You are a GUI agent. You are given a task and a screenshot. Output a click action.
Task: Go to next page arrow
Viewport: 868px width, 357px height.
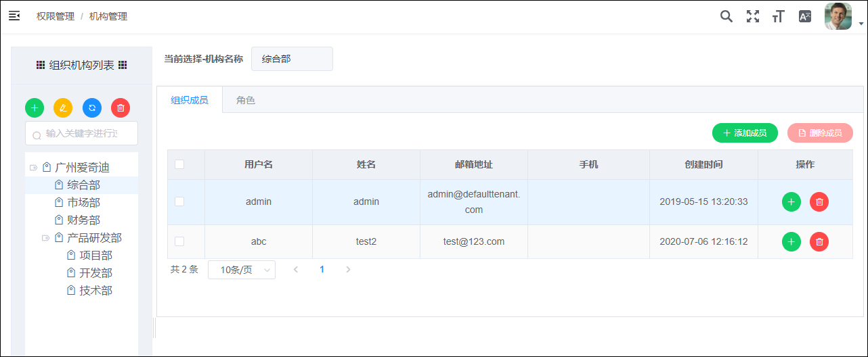coord(348,269)
